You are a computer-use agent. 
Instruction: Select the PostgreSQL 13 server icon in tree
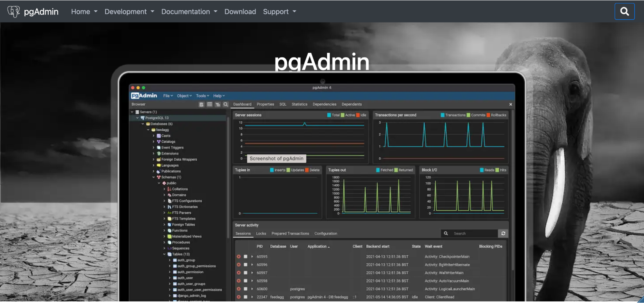pos(142,118)
